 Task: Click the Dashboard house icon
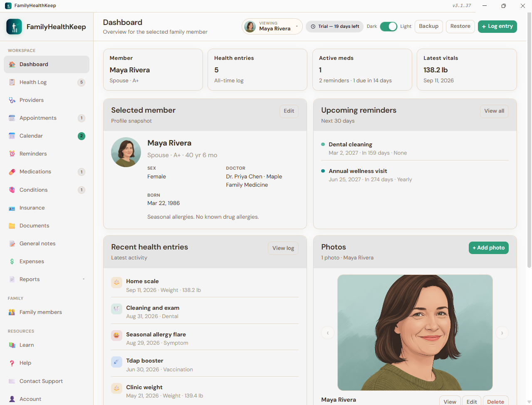[12, 64]
